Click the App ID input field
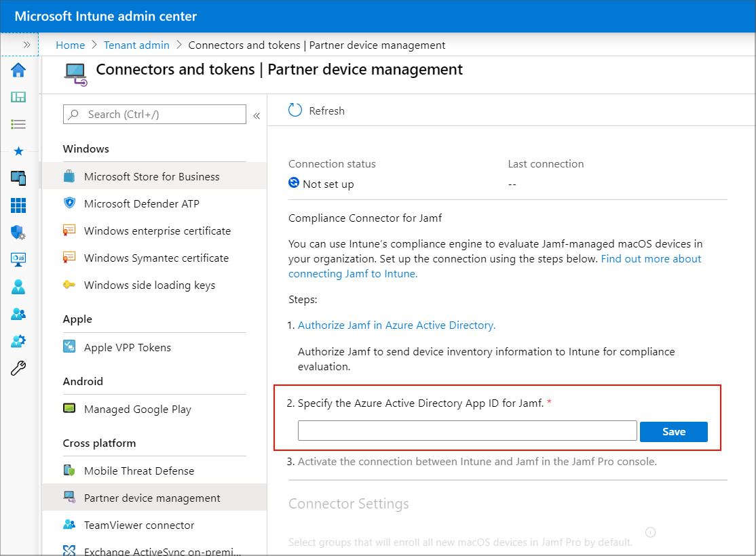Screen dimensions: 756x556 (x=467, y=431)
